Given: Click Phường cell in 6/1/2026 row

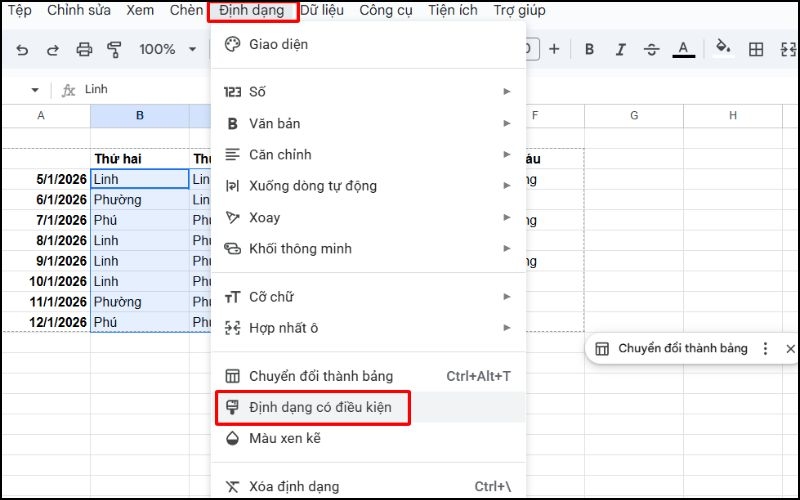Looking at the screenshot, I should 140,199.
